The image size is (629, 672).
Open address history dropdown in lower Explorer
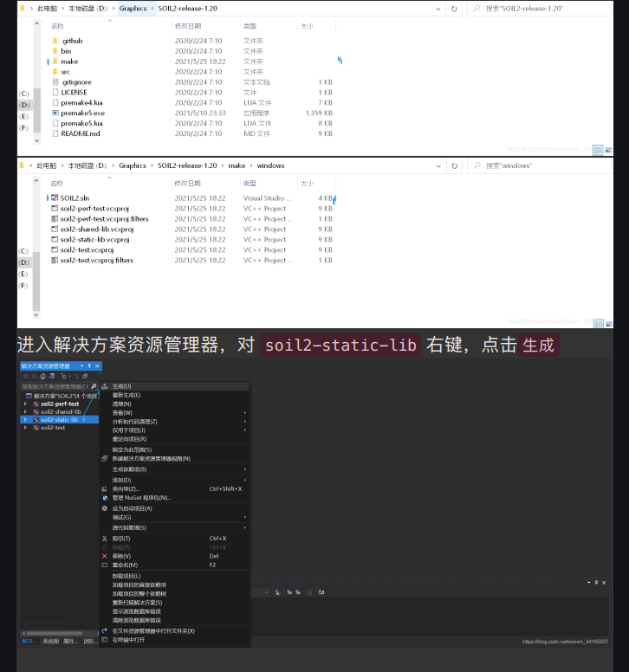[438, 166]
